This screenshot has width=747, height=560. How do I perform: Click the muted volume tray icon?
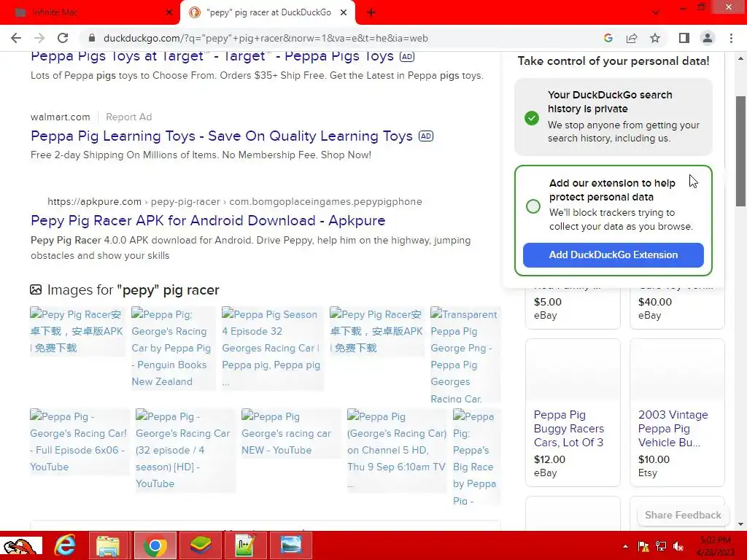tap(679, 546)
